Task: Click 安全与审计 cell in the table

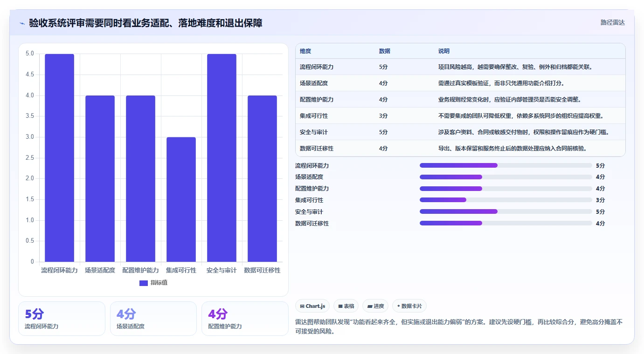Action: (314, 132)
